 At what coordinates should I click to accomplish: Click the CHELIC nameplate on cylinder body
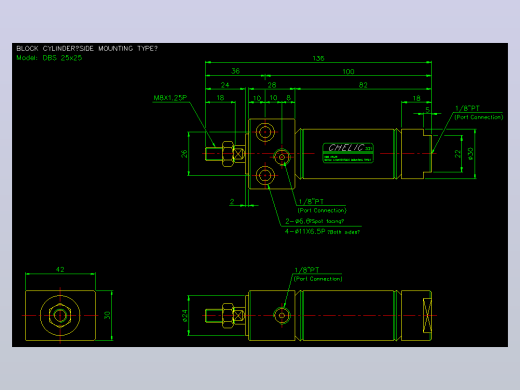[x=348, y=153]
